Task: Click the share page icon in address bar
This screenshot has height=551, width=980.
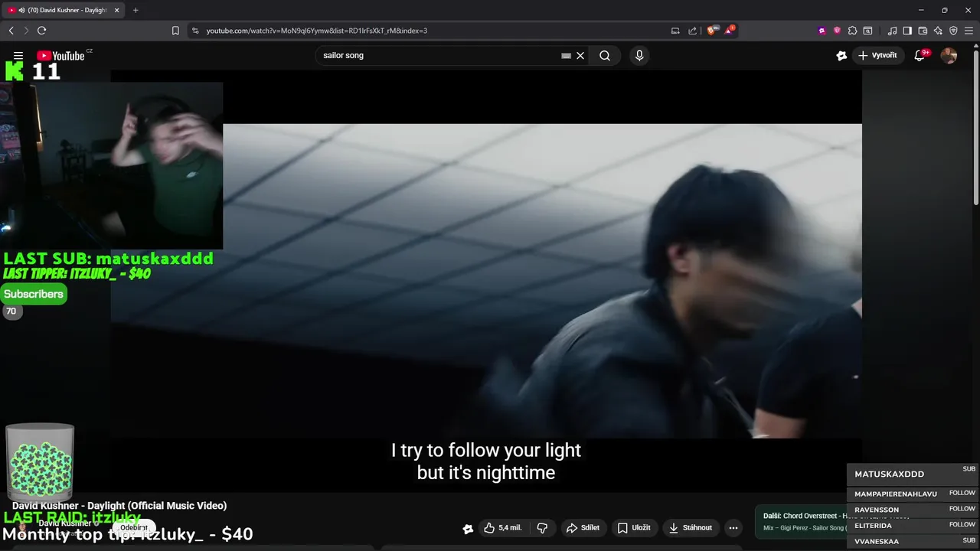Action: coord(693,31)
